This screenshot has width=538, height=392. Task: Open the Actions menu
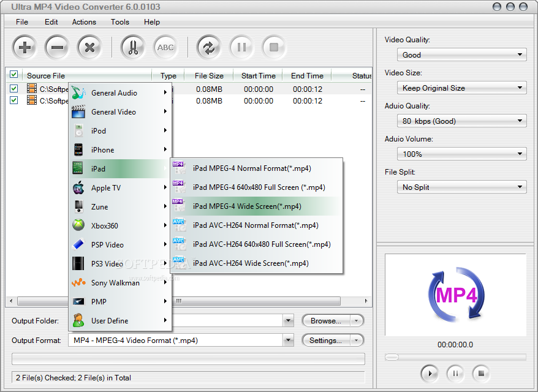pos(84,21)
